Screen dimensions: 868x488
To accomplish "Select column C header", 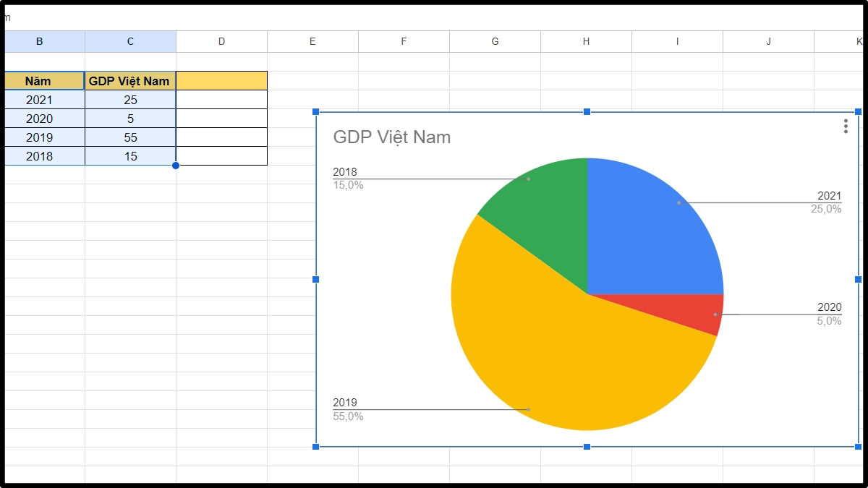I will (130, 41).
